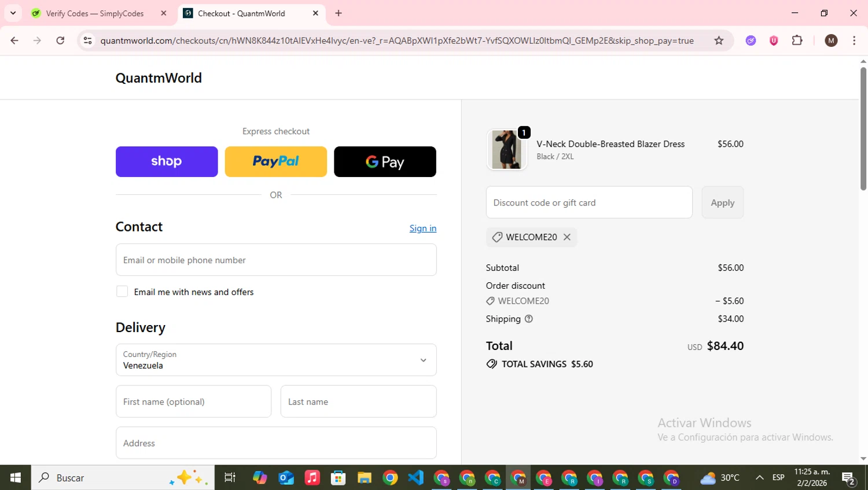Open the QuantmWorld store logo link
Screen dimensions: 868x490
point(159,78)
